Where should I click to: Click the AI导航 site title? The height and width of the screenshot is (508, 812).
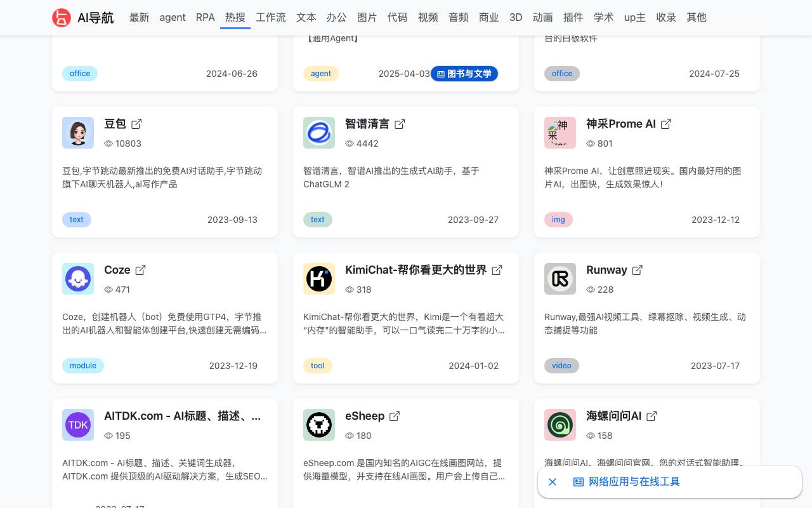[x=96, y=18]
